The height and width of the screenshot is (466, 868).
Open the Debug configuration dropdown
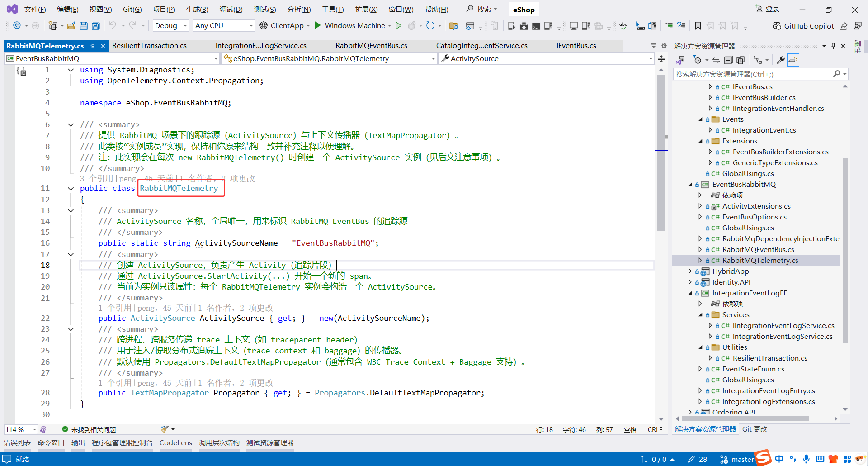(171, 26)
